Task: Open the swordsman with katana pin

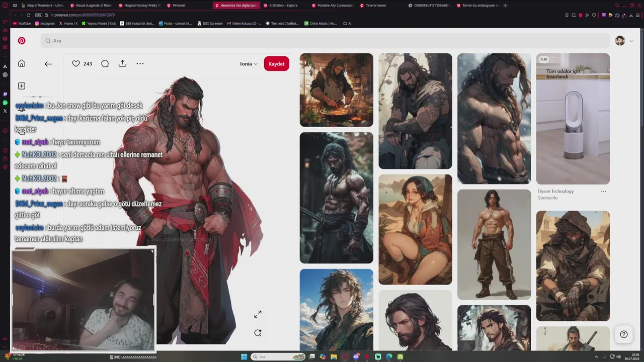Action: 337,198
